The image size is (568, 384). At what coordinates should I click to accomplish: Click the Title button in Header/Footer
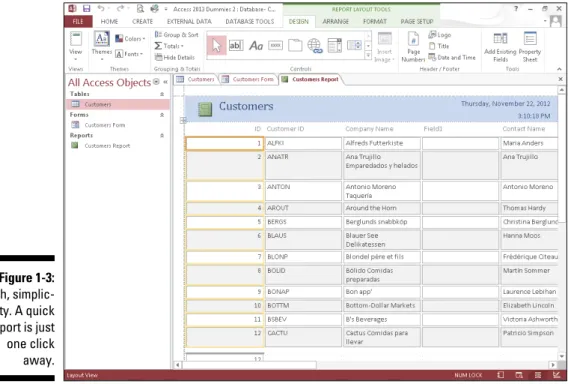[x=439, y=46]
